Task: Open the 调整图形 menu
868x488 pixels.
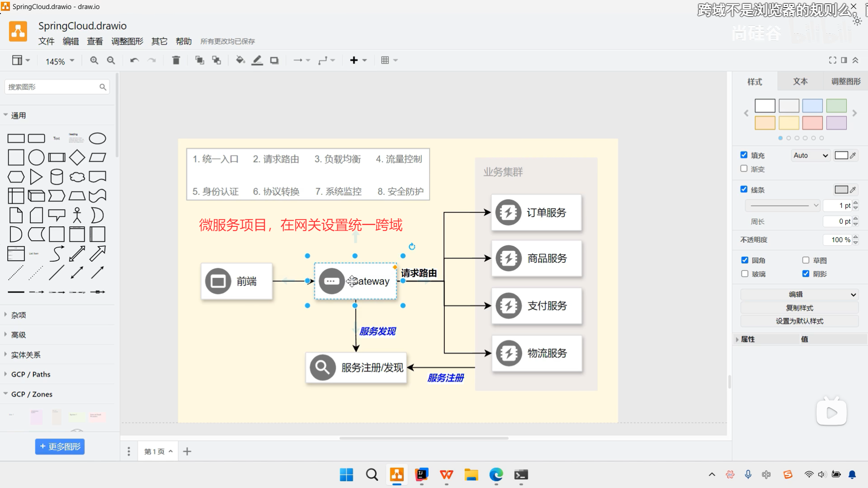Action: [127, 41]
